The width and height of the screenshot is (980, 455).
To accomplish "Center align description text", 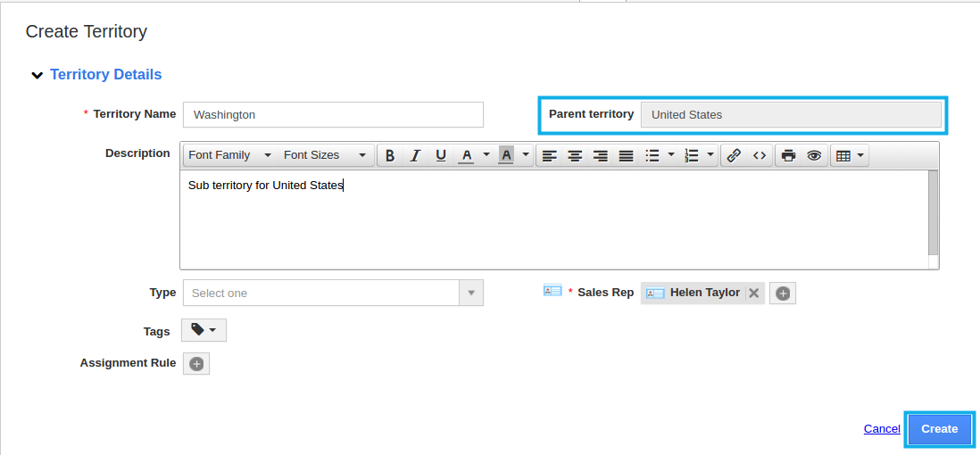I will pos(575,155).
